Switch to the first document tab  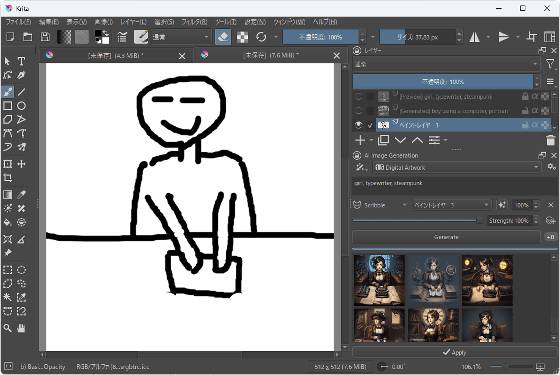(x=115, y=55)
